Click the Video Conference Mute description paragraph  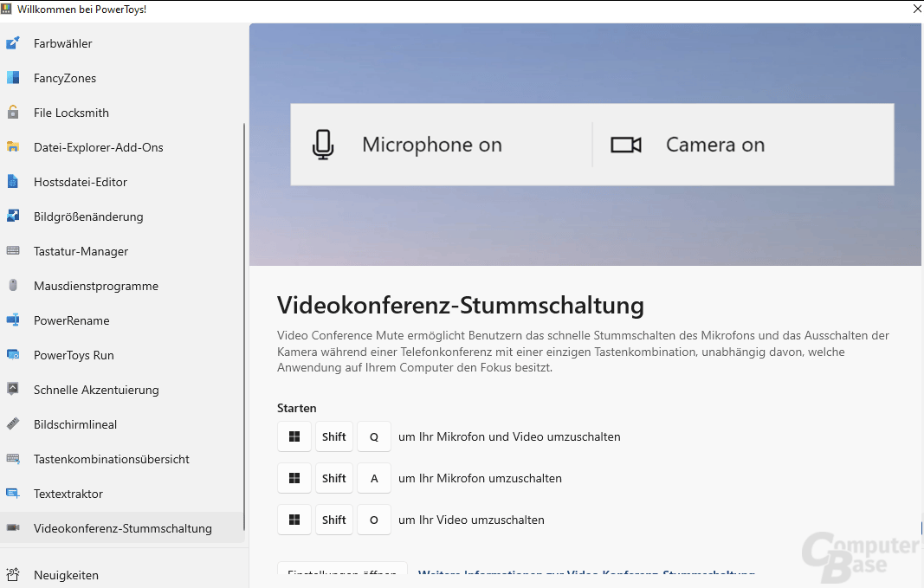[583, 351]
